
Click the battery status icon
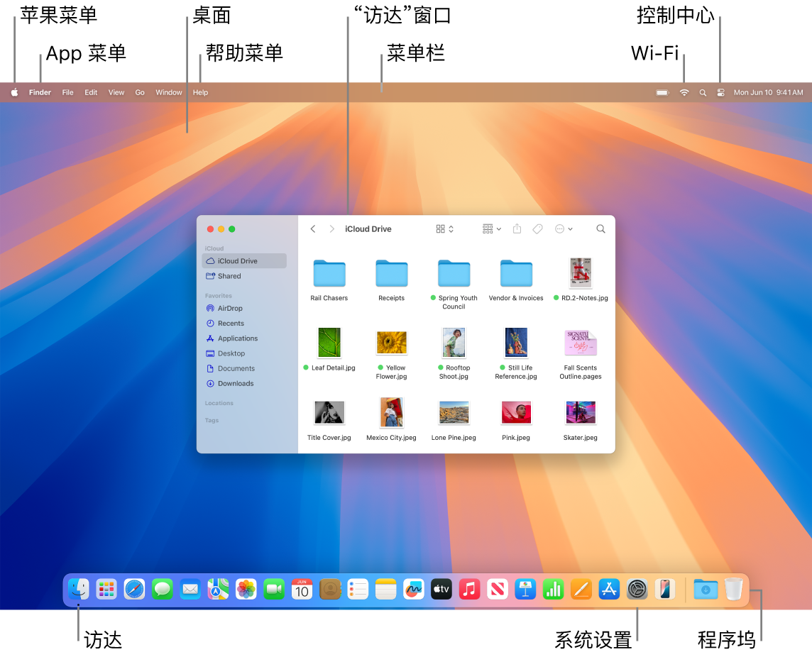(x=663, y=92)
